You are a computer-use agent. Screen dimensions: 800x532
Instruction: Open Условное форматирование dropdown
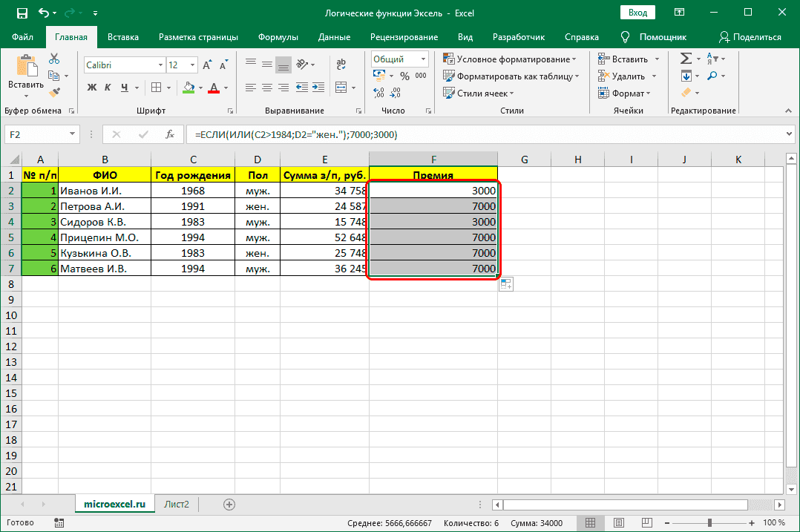(511, 59)
